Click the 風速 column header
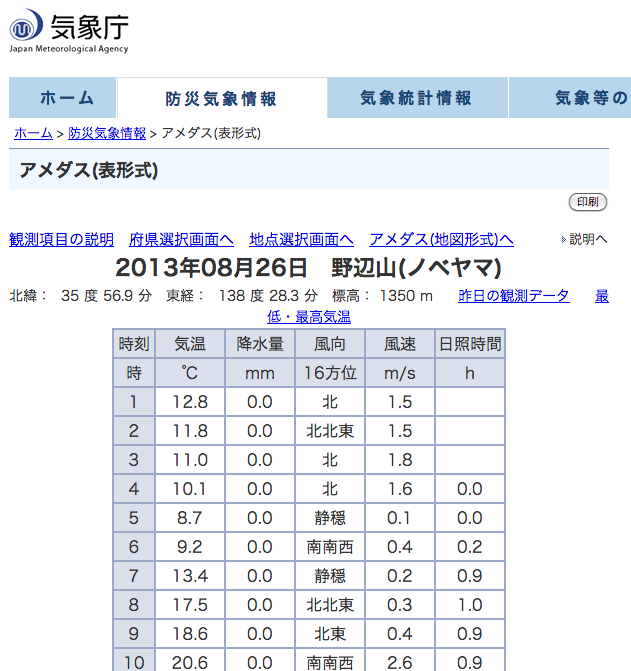This screenshot has width=631, height=671. coord(400,344)
